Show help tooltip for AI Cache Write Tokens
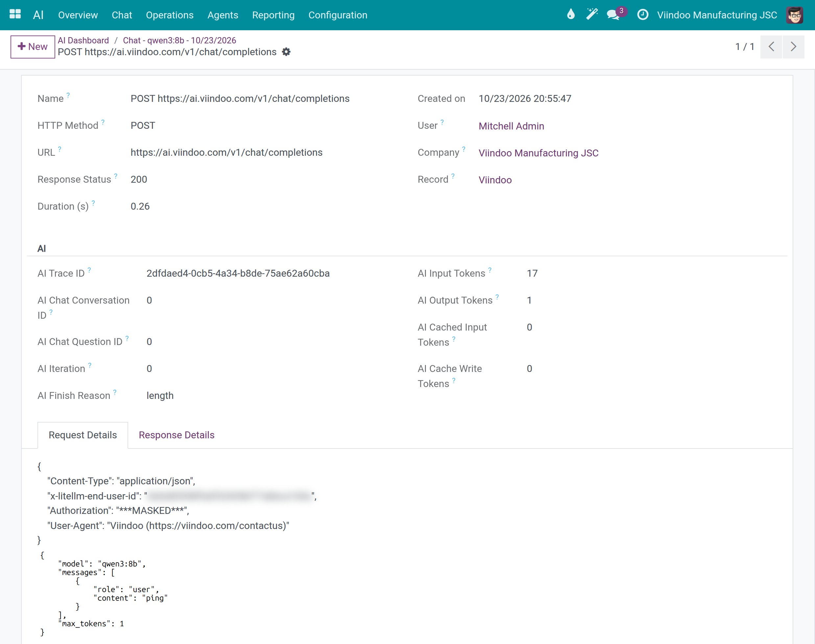Image resolution: width=815 pixels, height=644 pixels. click(x=454, y=380)
